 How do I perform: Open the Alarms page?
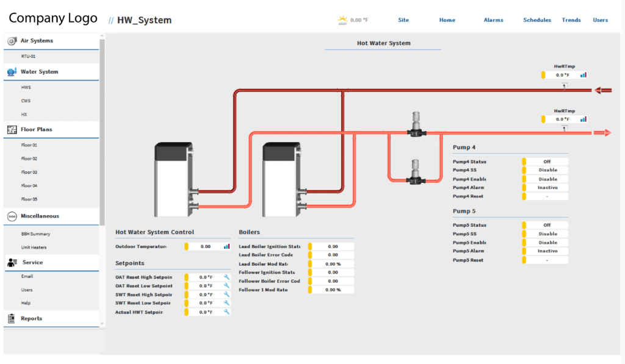493,20
